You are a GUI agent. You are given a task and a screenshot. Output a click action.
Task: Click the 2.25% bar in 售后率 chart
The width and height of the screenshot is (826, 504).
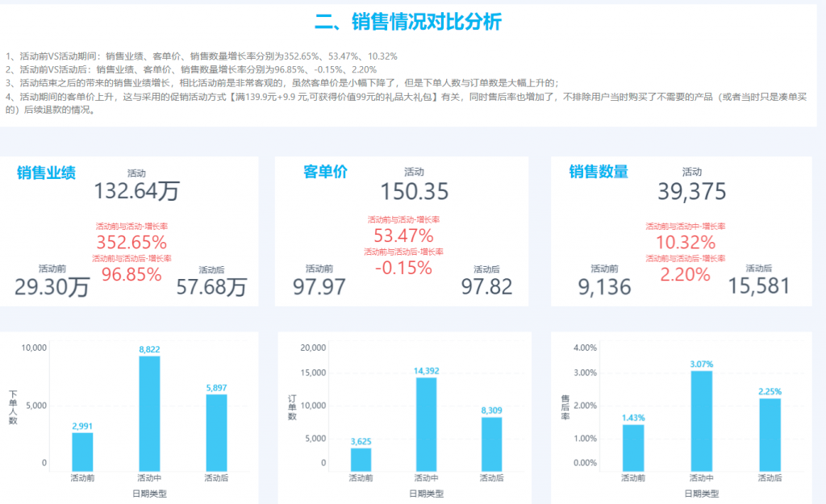click(x=770, y=435)
